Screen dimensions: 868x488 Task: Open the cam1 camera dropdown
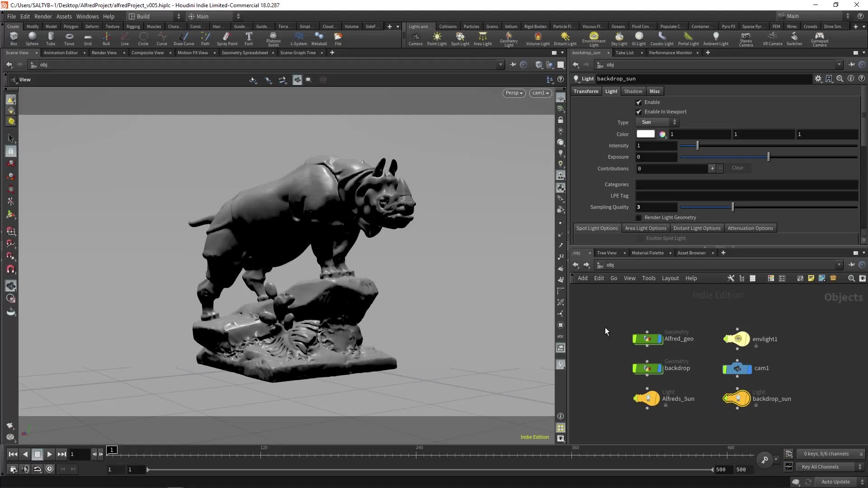pyautogui.click(x=540, y=93)
